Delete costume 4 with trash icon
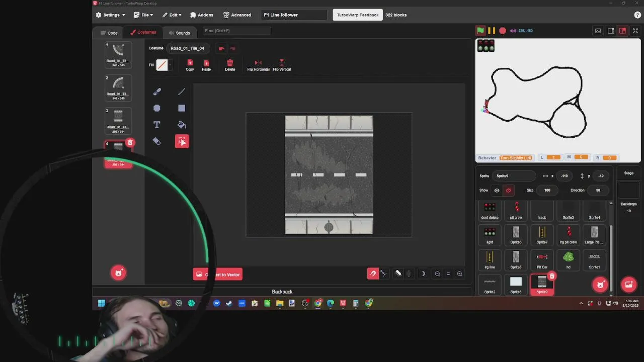The image size is (644, 362). pos(130,143)
